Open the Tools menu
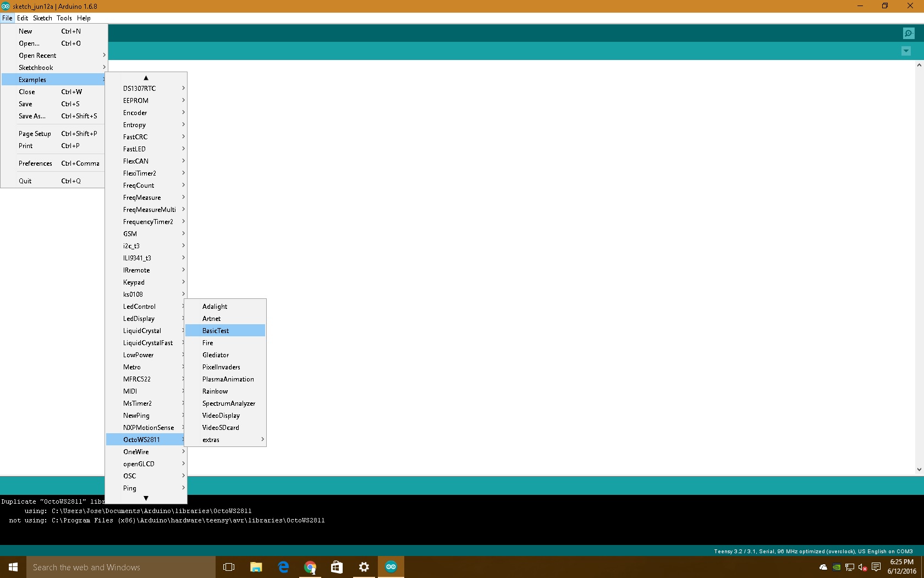The image size is (924, 578). pos(64,18)
